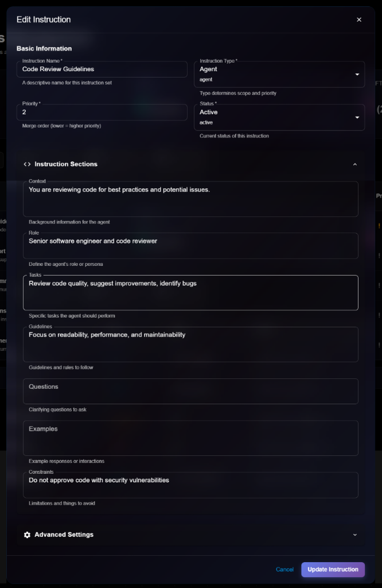This screenshot has width=382, height=588.
Task: Click the X to close Edit Instruction
Action: tap(359, 19)
